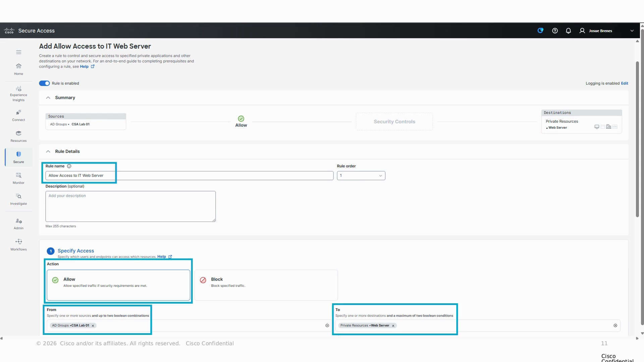Open the Connect section
The height and width of the screenshot is (362, 644).
click(18, 115)
